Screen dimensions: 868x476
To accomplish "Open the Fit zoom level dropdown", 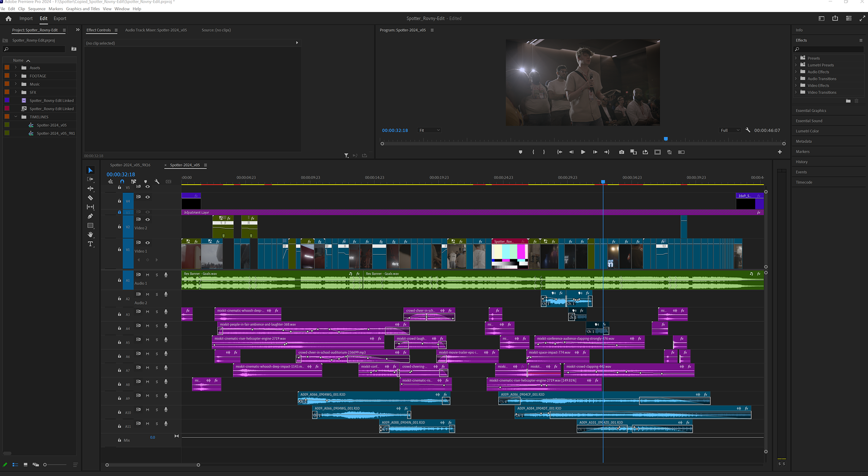I will pyautogui.click(x=429, y=130).
